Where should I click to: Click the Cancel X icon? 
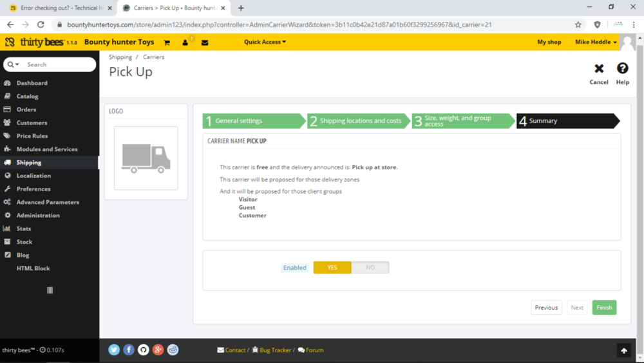[x=599, y=69]
